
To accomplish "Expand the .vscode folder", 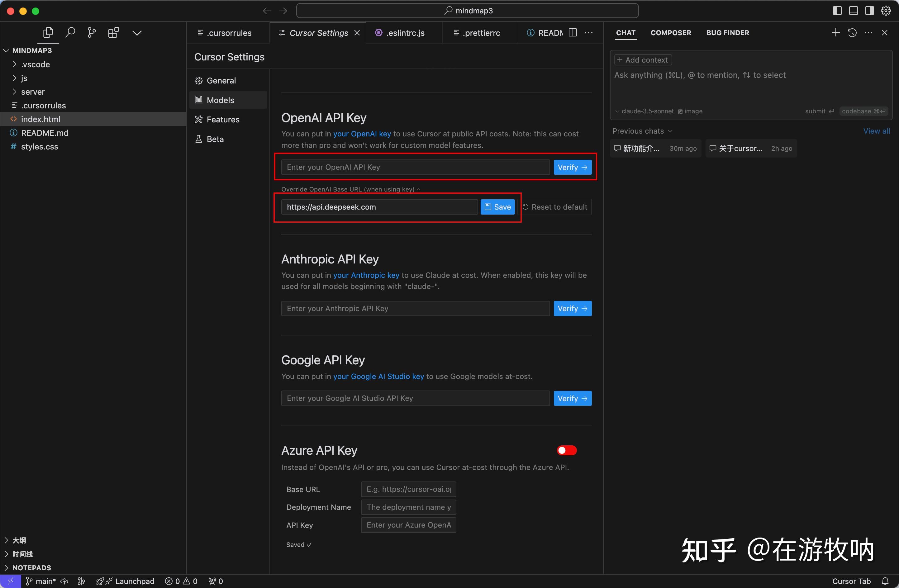I will point(36,64).
